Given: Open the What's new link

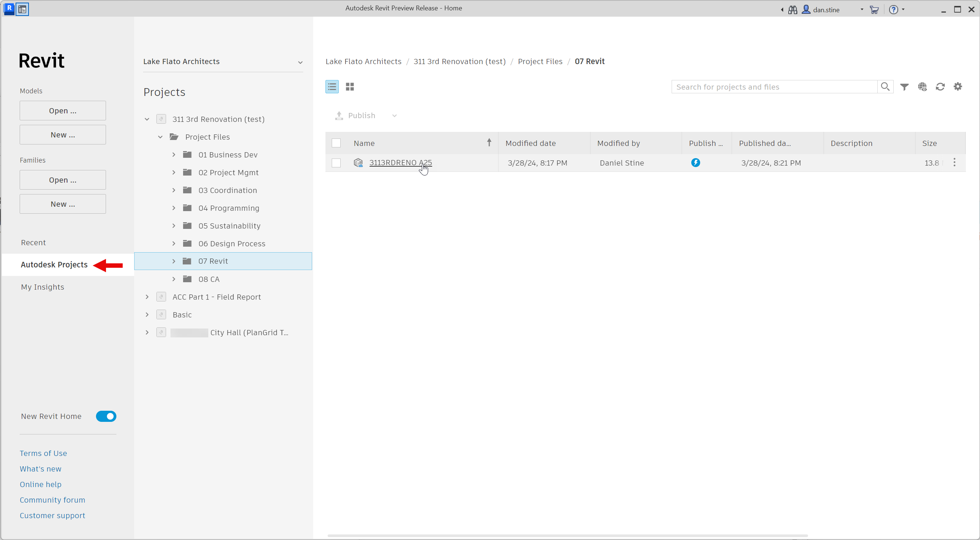Looking at the screenshot, I should pyautogui.click(x=40, y=469).
